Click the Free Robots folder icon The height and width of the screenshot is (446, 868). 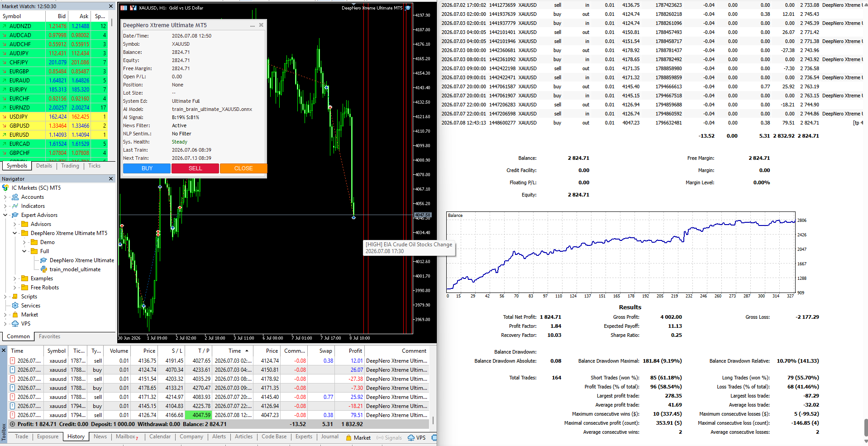(x=24, y=287)
